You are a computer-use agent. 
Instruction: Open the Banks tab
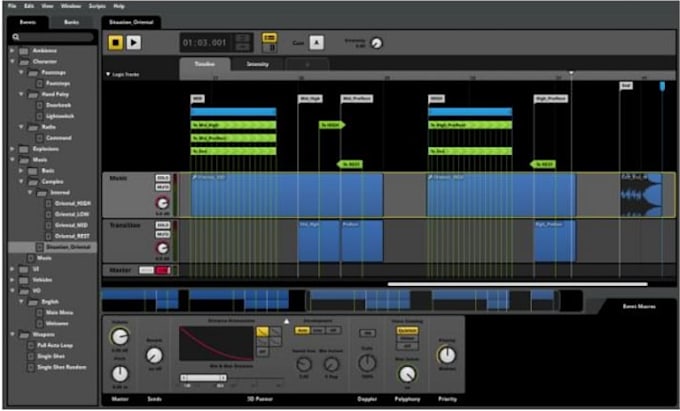(72, 22)
